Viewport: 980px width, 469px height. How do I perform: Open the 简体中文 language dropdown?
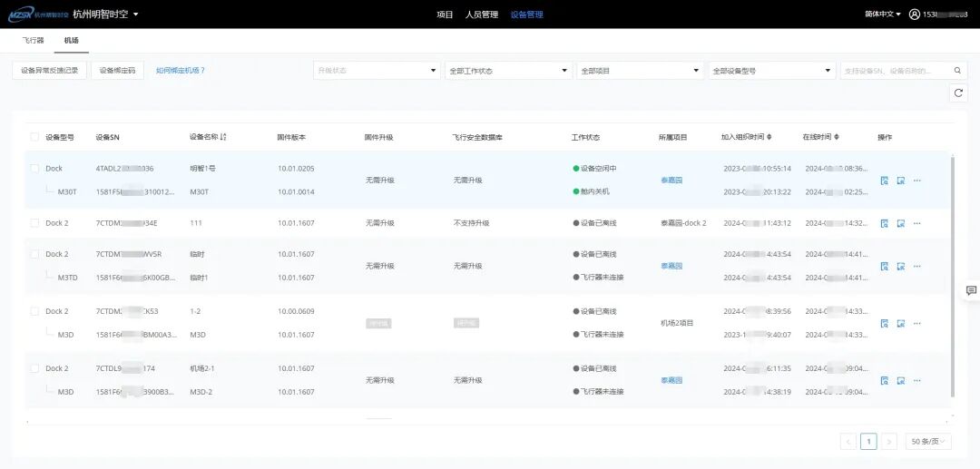[x=883, y=14]
